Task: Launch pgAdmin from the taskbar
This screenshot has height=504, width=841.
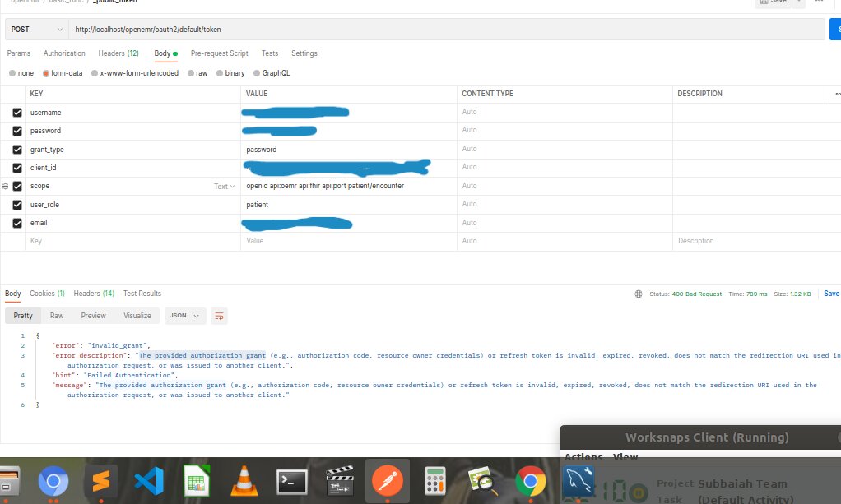Action: pyautogui.click(x=579, y=481)
